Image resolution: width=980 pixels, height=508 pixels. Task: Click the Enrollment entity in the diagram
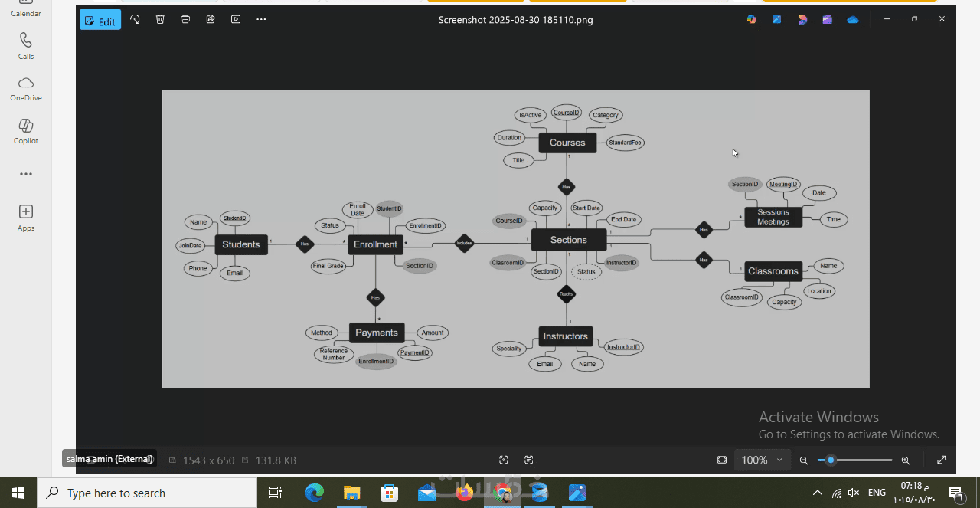coord(375,244)
